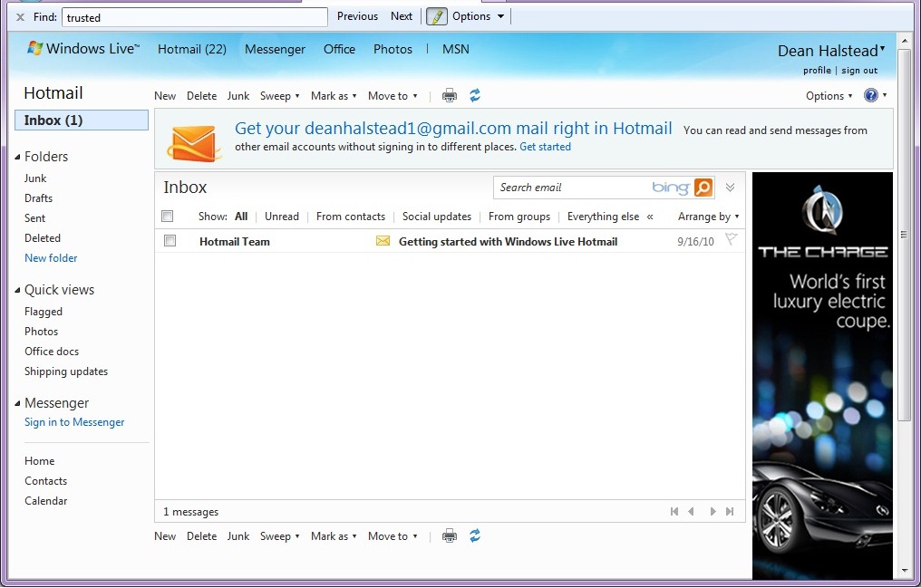Click the top toolbar refresh icon
This screenshot has width=921, height=588.
pos(475,95)
